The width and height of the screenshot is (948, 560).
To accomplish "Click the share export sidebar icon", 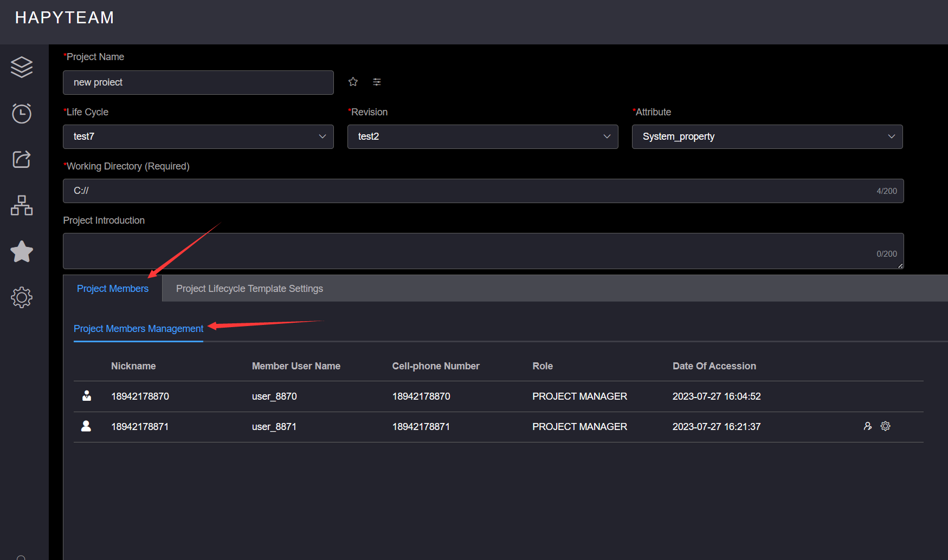I will coord(22,159).
